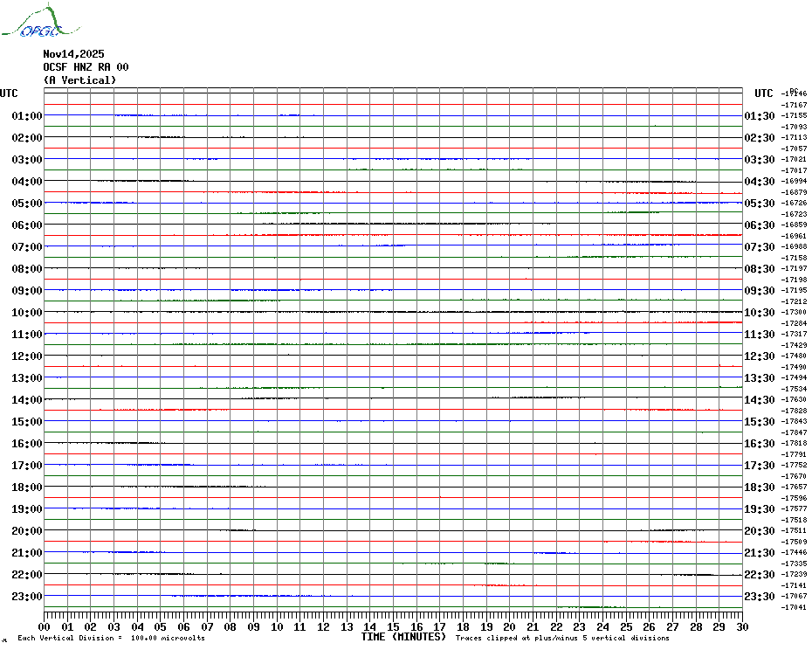Select the 20:30 time label on right axis
This screenshot has width=812, height=650.
(x=759, y=531)
